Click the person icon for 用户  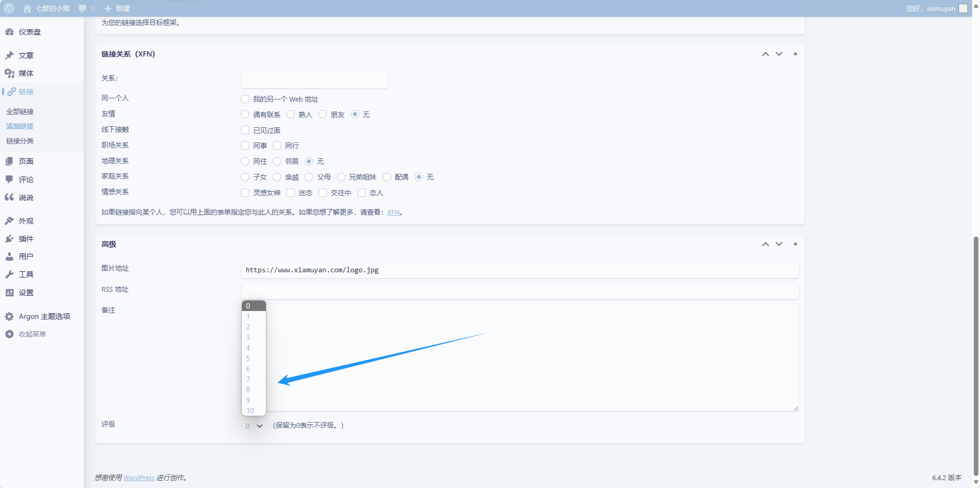(x=9, y=257)
